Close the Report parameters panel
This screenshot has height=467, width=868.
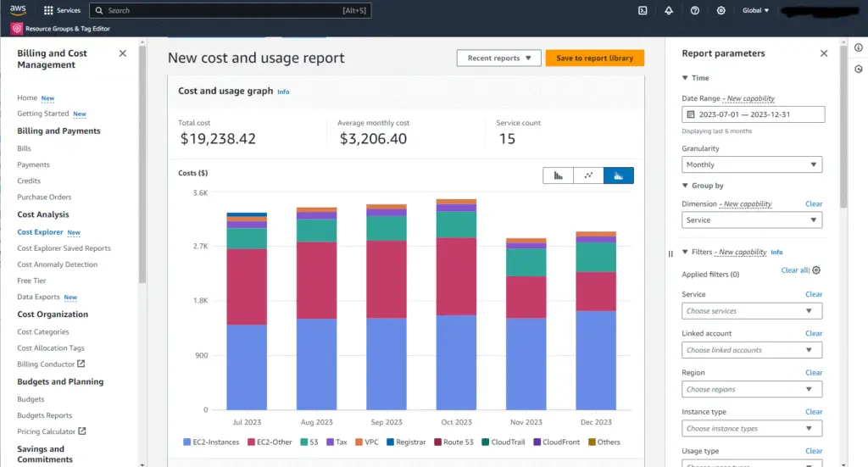[x=824, y=53]
